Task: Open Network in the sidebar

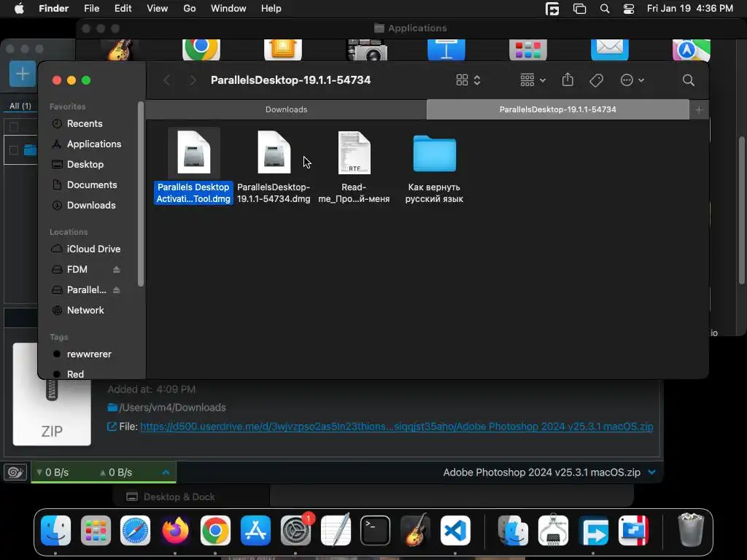Action: click(85, 310)
